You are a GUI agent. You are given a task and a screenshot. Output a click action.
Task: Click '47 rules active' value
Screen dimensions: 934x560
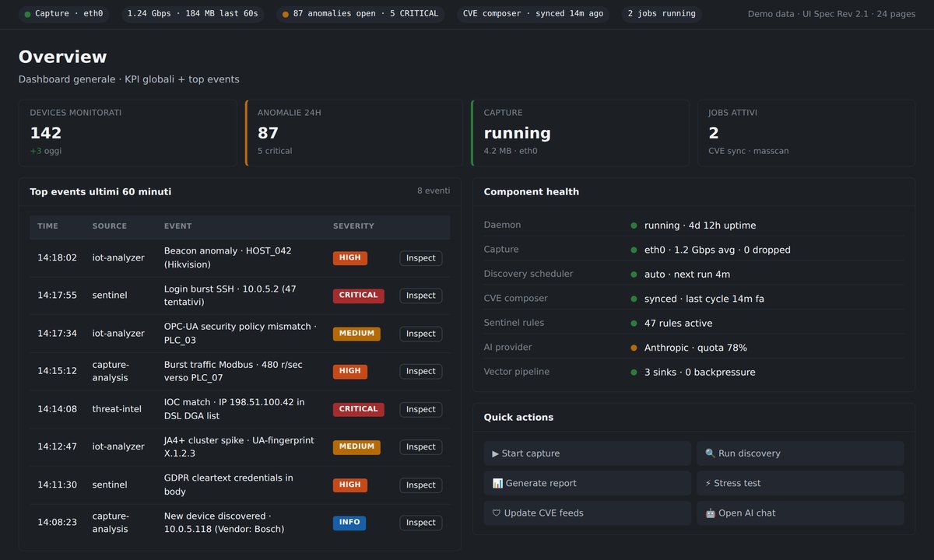pyautogui.click(x=678, y=324)
